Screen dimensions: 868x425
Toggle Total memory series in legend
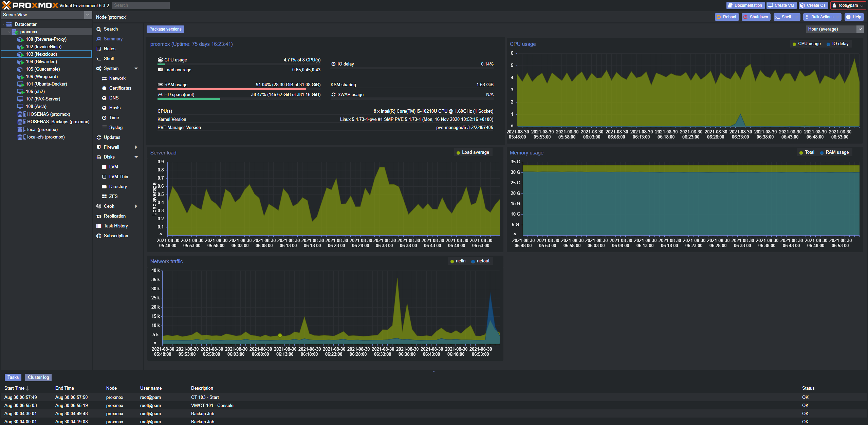[x=807, y=152]
